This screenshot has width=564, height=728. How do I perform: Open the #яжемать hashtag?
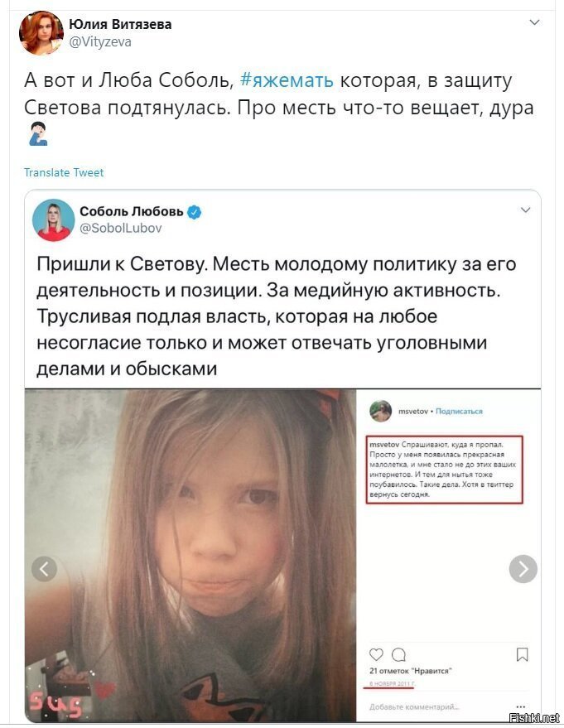tap(287, 80)
